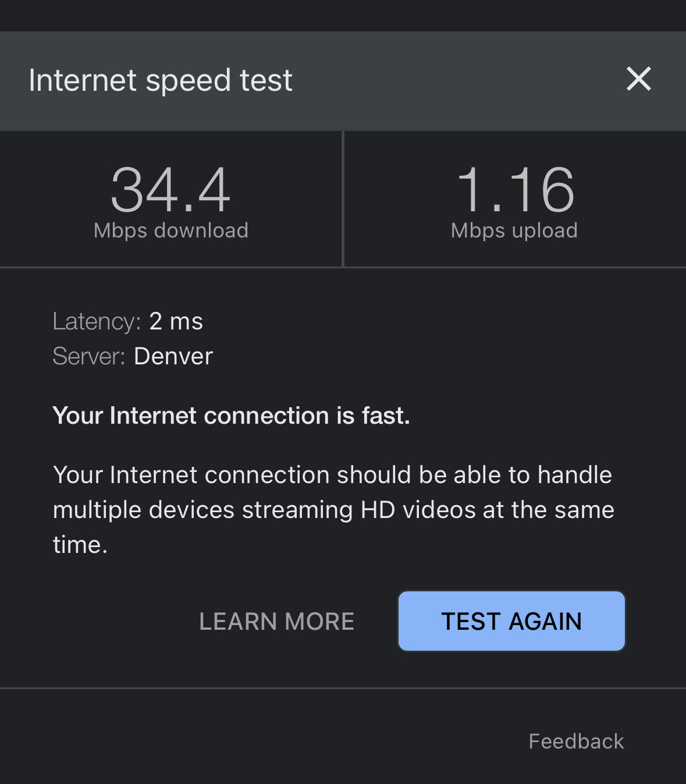686x784 pixels.
Task: Click the 'Mbps download' label
Action: 171,230
